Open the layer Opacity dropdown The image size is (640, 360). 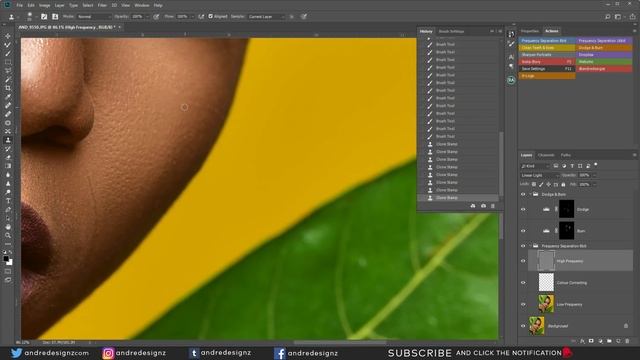(595, 175)
